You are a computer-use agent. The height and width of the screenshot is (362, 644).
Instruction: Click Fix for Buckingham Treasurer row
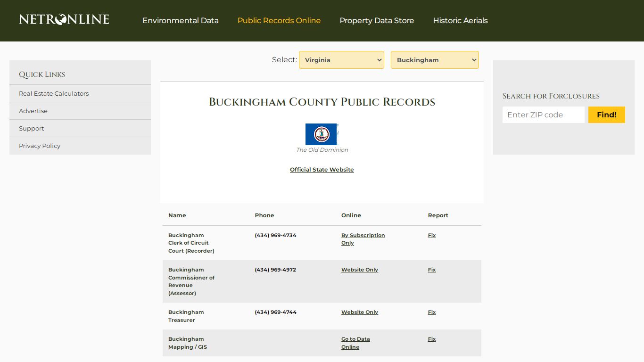tap(432, 312)
